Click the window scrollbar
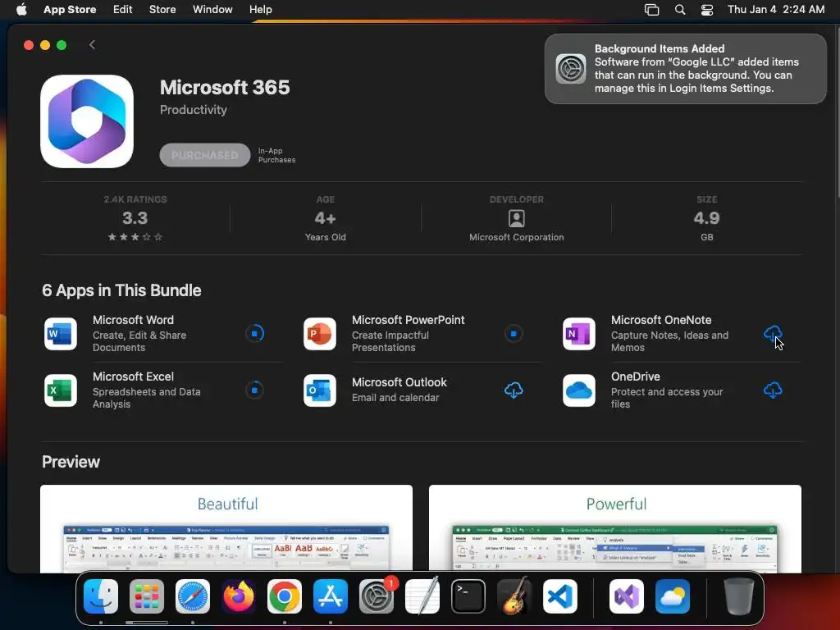Image resolution: width=840 pixels, height=630 pixels. (837, 112)
